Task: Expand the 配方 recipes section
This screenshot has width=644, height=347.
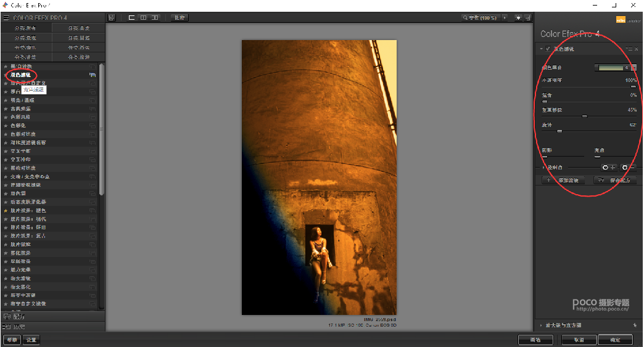Action: click(52, 316)
